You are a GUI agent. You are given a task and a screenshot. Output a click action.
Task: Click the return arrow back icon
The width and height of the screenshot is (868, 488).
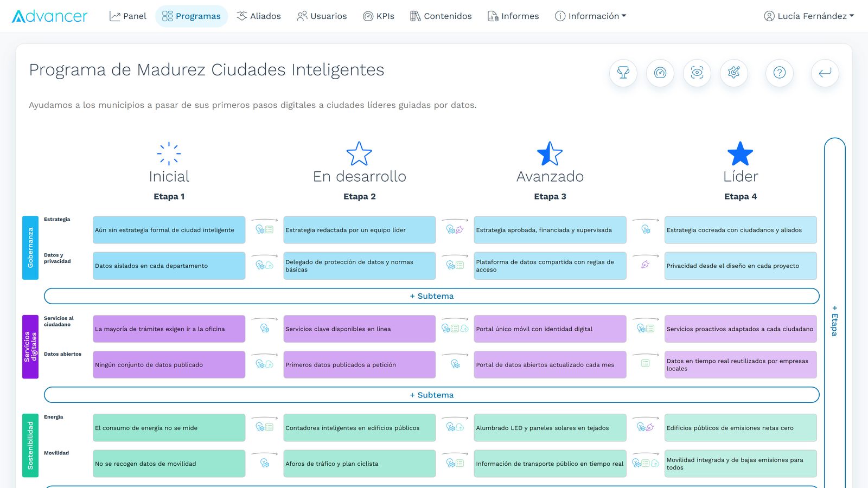[x=825, y=73]
